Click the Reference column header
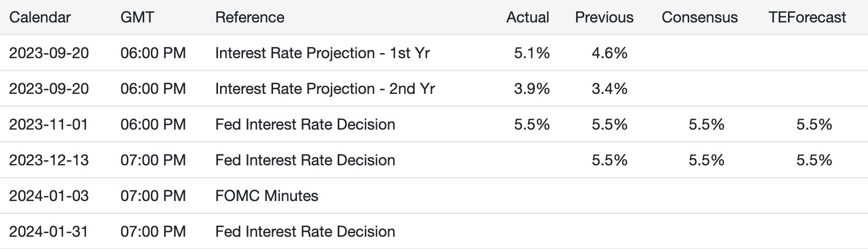Image resolution: width=868 pixels, height=249 pixels. [x=250, y=17]
